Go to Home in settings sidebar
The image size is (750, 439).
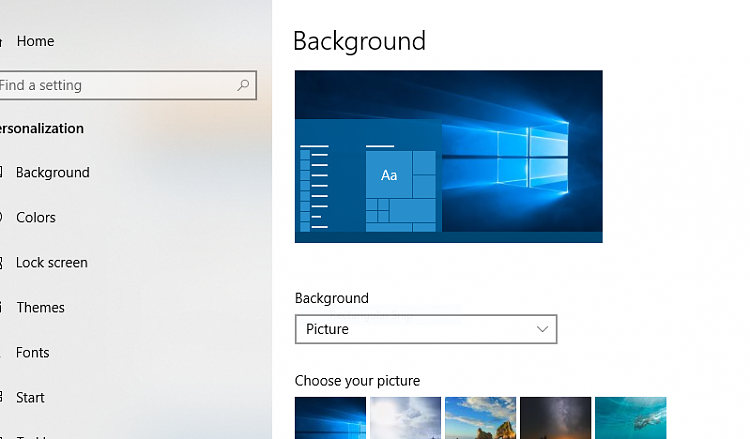[x=34, y=41]
